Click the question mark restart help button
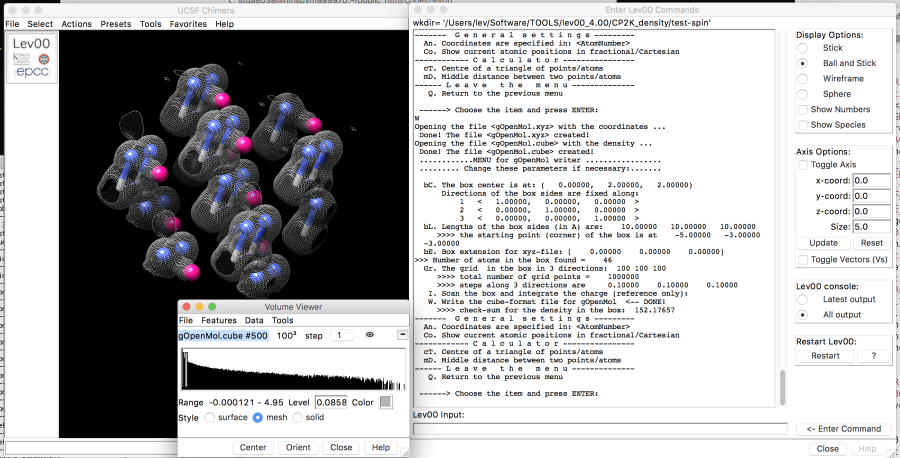The image size is (900, 458). 872,355
